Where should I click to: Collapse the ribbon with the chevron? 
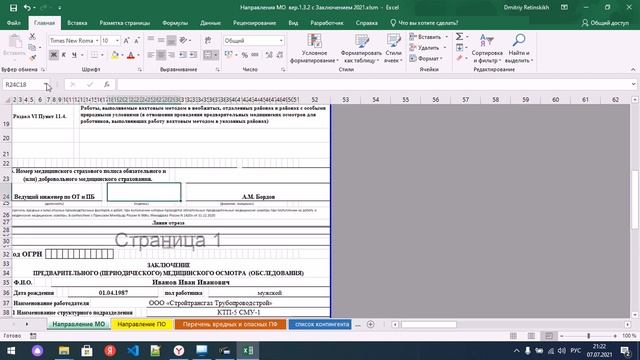tap(633, 69)
